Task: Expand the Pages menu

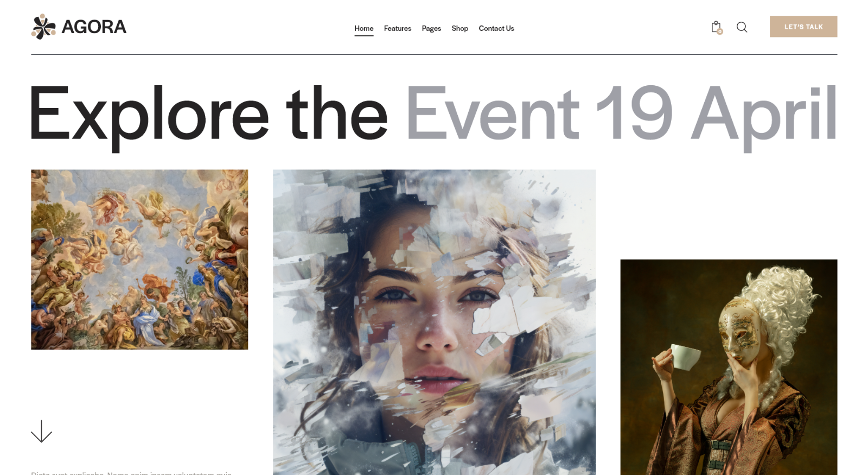Action: point(431,28)
